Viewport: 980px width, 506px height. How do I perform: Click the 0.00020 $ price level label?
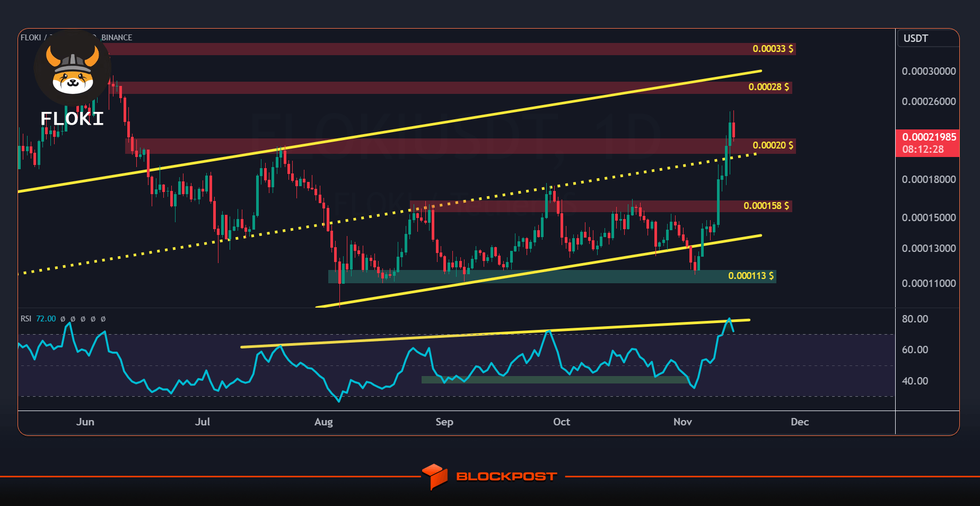773,145
